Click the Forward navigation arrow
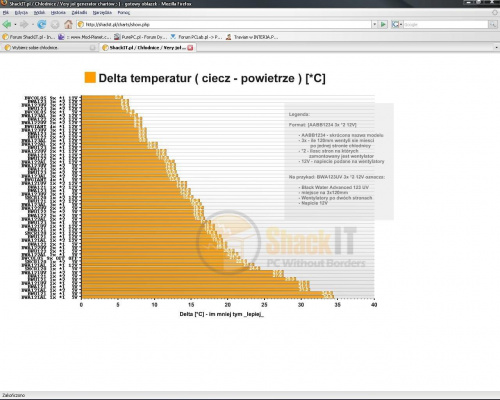500x400 pixels. pyautogui.click(x=24, y=24)
